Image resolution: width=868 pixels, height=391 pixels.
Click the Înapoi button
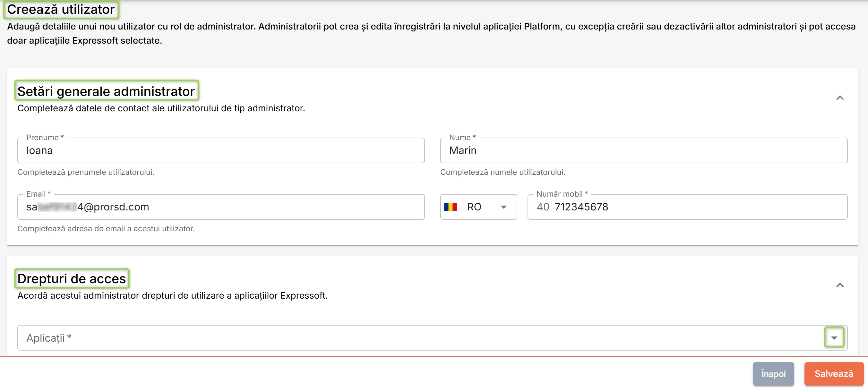click(773, 373)
